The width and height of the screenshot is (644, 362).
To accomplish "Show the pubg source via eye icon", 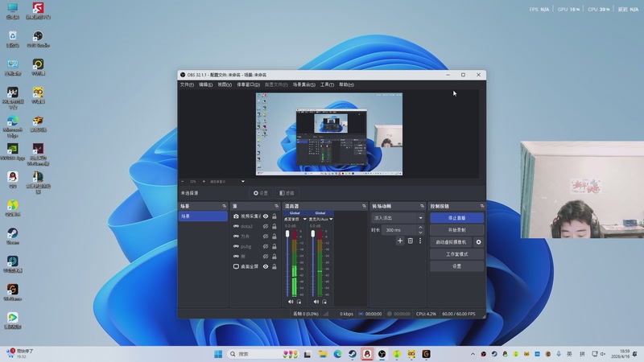I will (266, 246).
